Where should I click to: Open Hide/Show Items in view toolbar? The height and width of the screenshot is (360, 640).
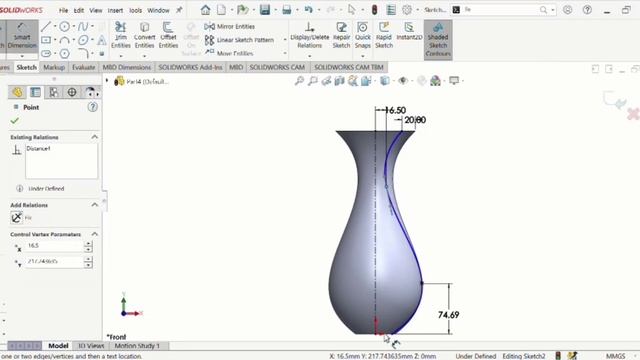[x=403, y=81]
